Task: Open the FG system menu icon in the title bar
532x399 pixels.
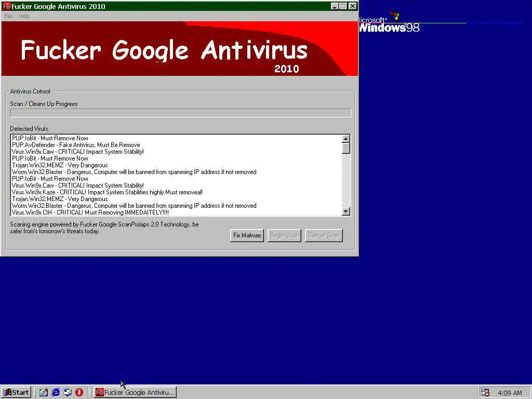Action: 6,6
